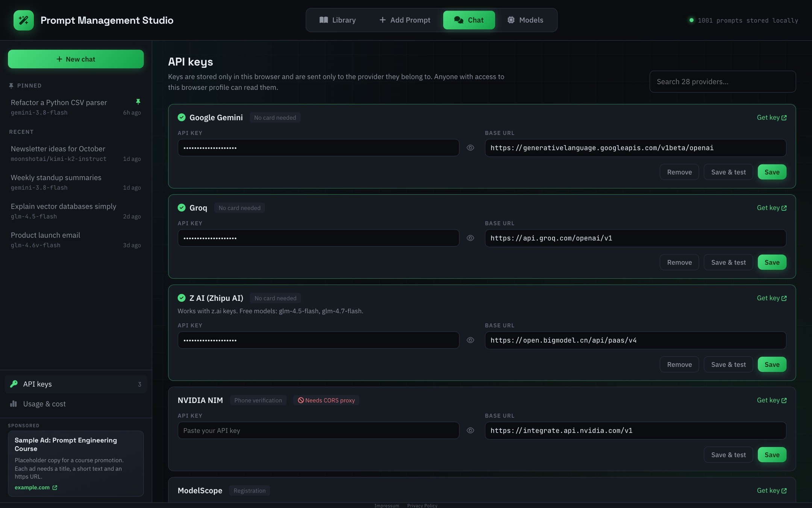Image resolution: width=812 pixels, height=508 pixels.
Task: Click the green check icon beside Google Gemini
Action: [x=182, y=117]
